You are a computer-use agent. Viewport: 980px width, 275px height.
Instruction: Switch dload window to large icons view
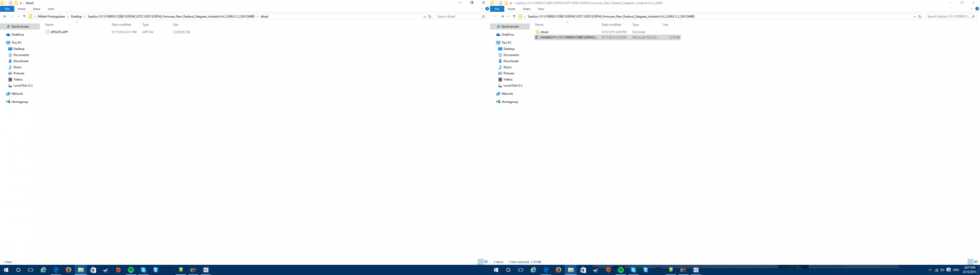point(486,262)
